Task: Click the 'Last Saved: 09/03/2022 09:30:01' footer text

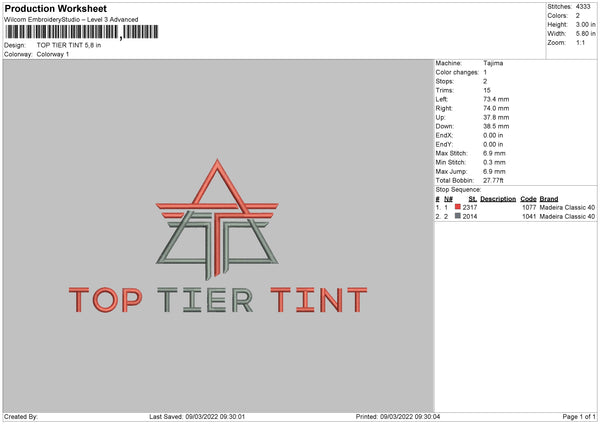Action: [197, 416]
